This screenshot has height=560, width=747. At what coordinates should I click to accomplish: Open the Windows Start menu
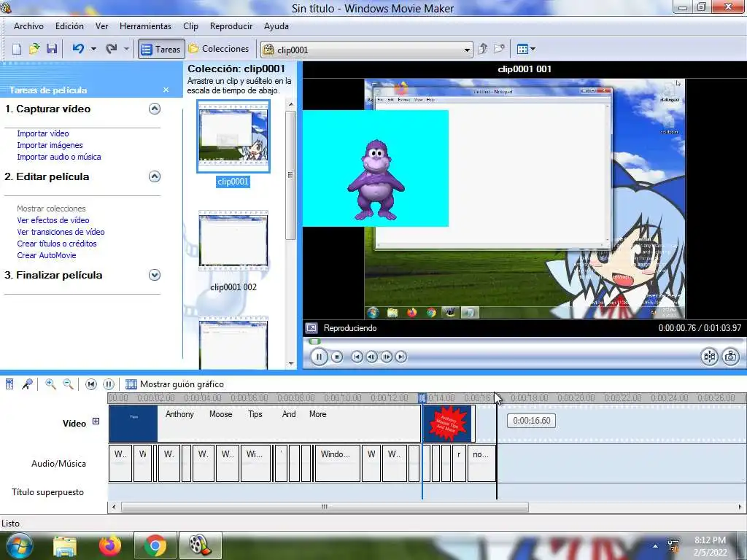click(x=19, y=545)
